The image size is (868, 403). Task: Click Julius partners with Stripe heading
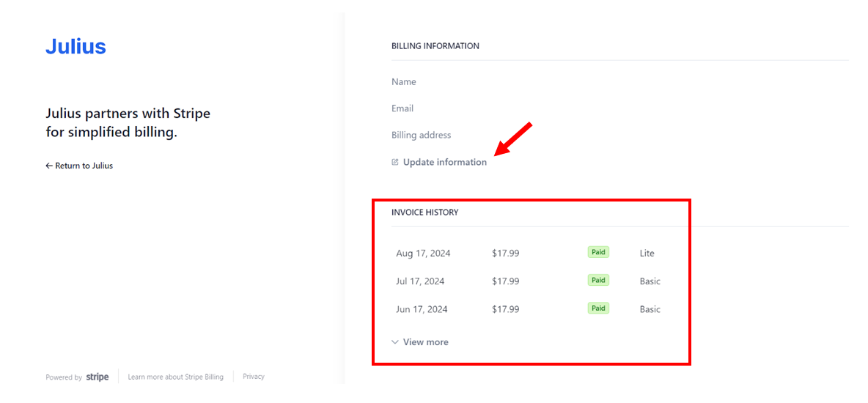tap(128, 123)
